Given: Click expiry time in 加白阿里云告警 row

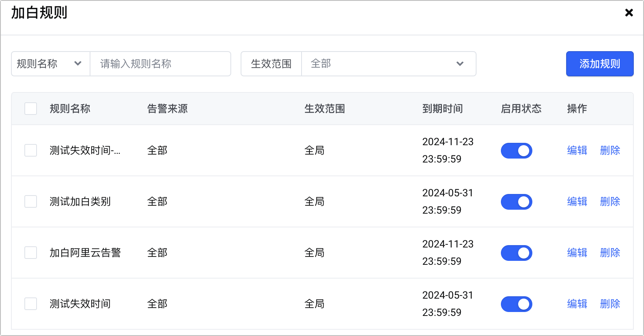Looking at the screenshot, I should [x=448, y=253].
